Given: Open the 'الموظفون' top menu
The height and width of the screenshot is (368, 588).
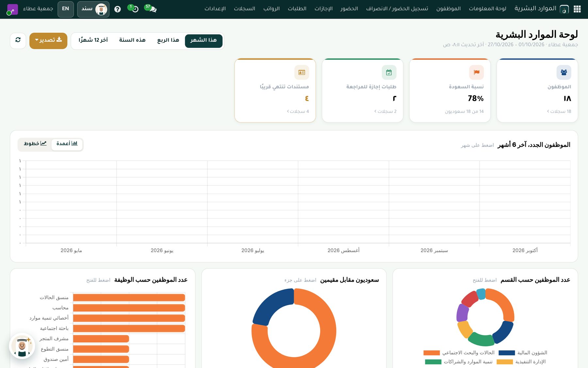Looking at the screenshot, I should (449, 9).
